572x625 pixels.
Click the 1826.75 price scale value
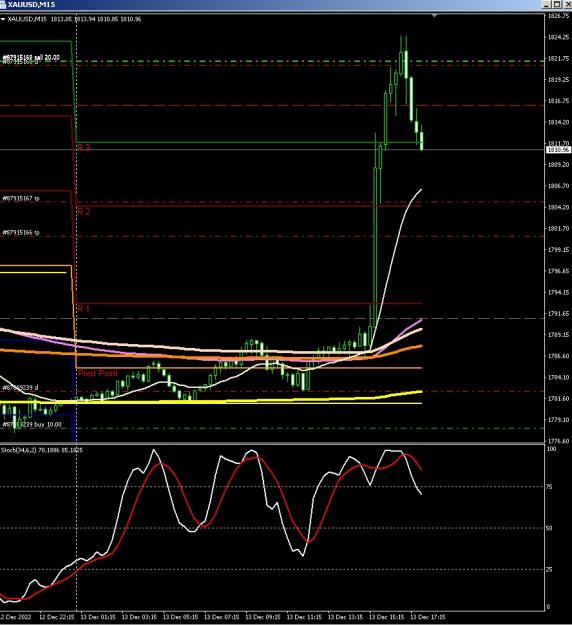(558, 16)
